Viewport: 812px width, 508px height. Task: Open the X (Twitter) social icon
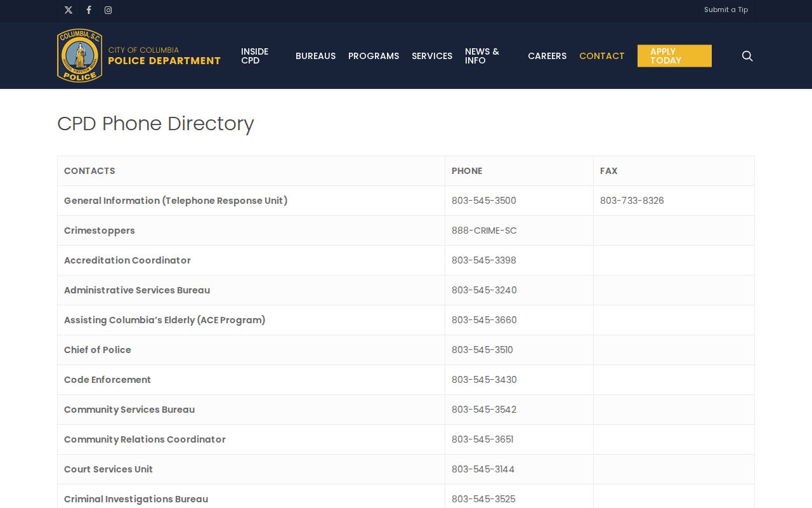(69, 10)
